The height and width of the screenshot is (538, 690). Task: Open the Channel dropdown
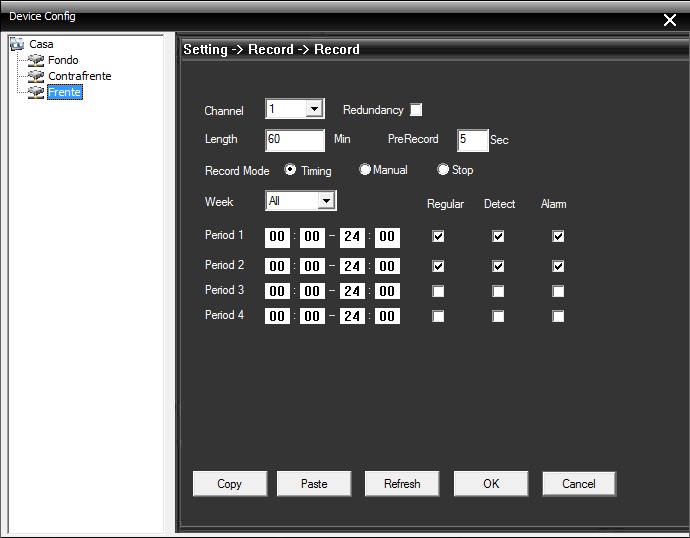coord(314,109)
